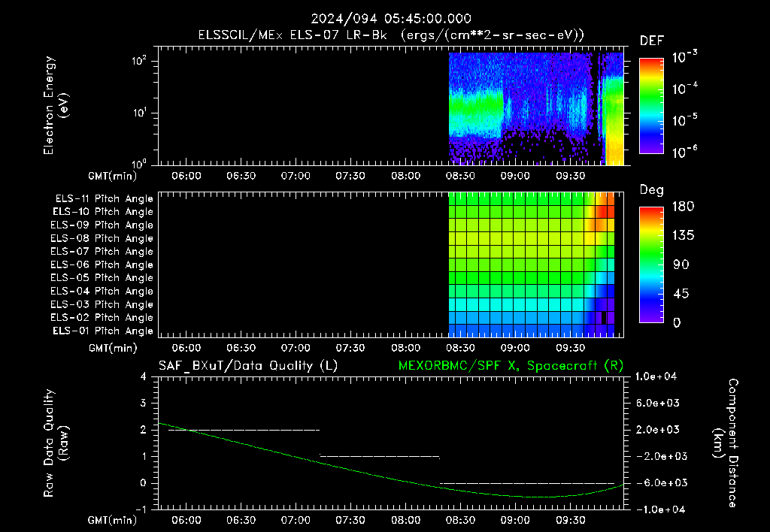Click the 0 value on the Deg scale
Viewport: 770px width, 532px height.
click(677, 322)
